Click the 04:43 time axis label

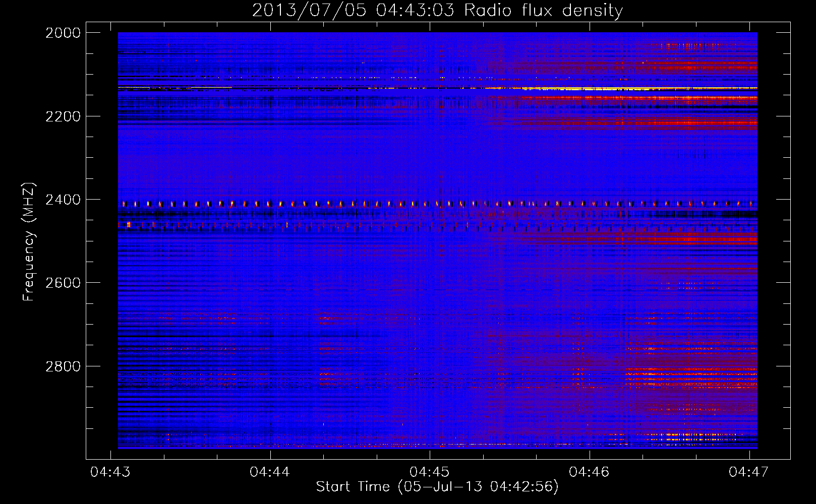[110, 472]
